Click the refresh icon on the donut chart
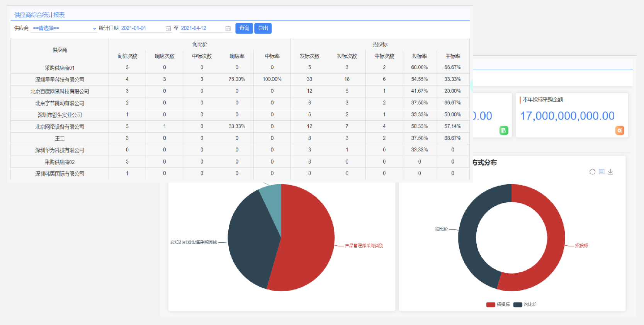 [x=592, y=171]
